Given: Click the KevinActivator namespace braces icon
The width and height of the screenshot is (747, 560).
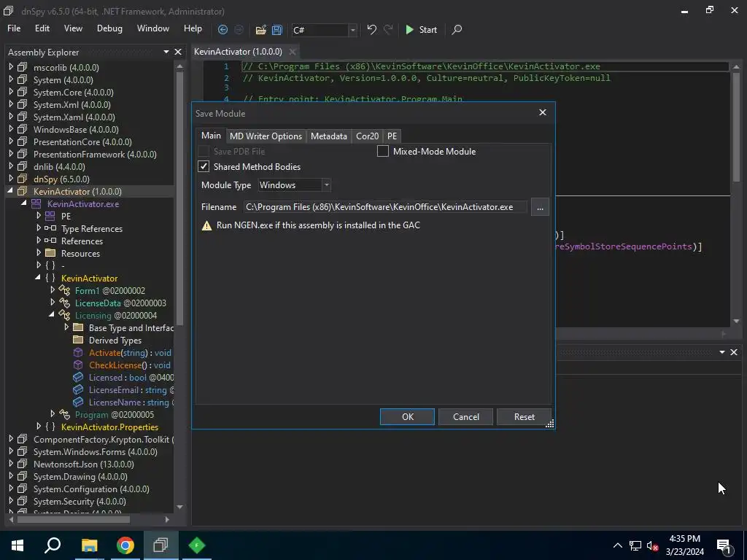Looking at the screenshot, I should [50, 278].
